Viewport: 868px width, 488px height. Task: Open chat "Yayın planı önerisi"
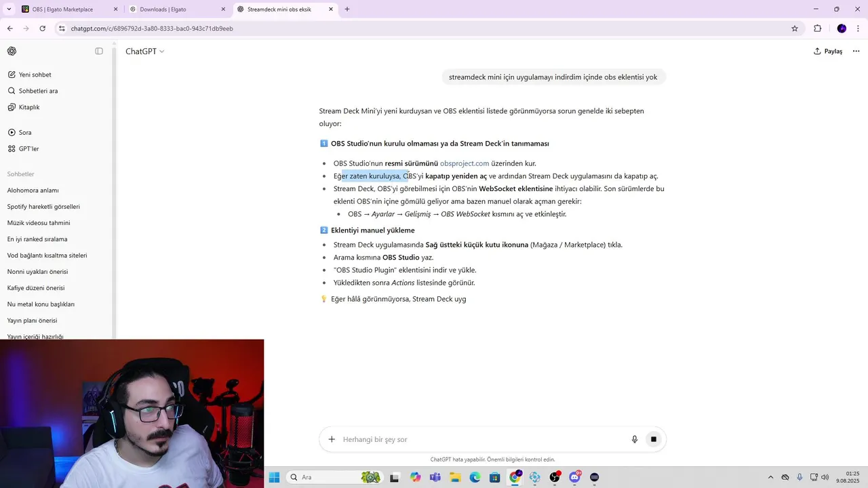pos(32,321)
